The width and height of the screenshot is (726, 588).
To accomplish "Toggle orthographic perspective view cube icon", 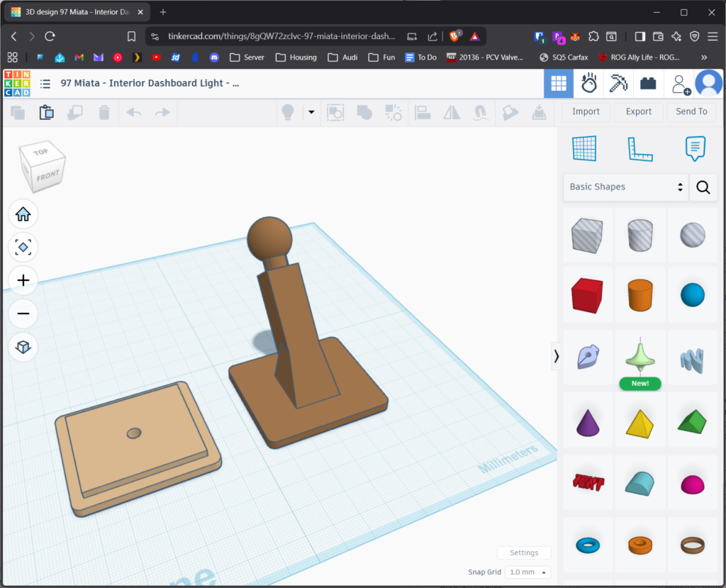I will [x=23, y=347].
